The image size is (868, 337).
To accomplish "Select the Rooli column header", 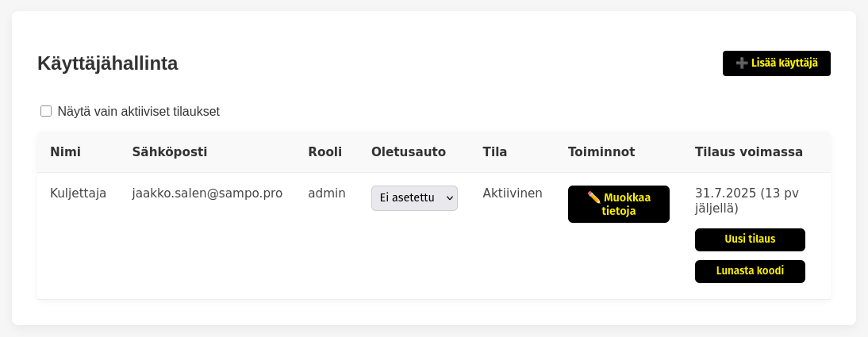I will [x=325, y=152].
